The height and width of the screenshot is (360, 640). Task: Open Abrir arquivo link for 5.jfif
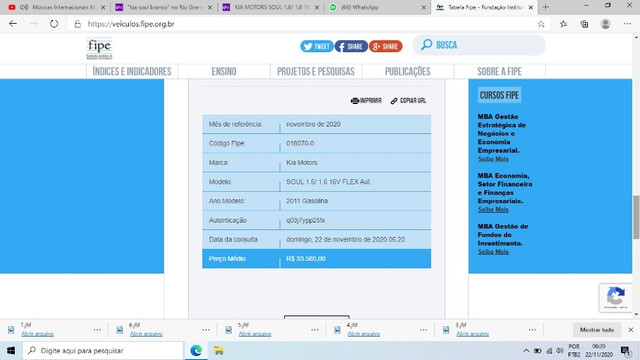pyautogui.click(x=255, y=334)
